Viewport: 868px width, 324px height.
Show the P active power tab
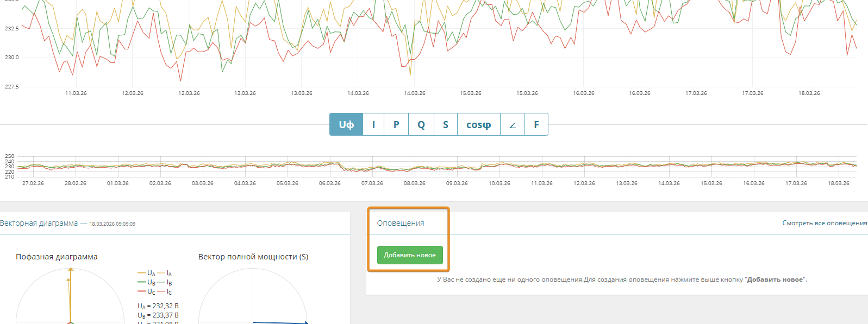(x=396, y=125)
